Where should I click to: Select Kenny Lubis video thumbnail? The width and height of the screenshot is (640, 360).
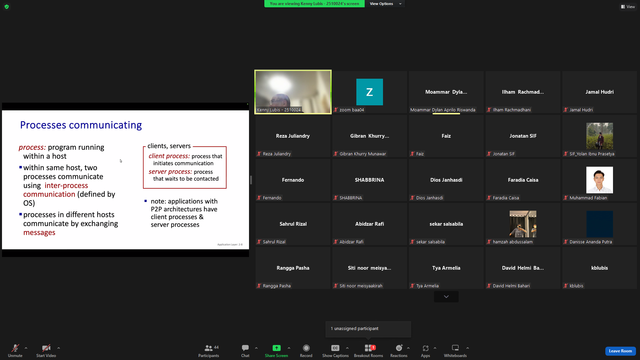pos(293,92)
